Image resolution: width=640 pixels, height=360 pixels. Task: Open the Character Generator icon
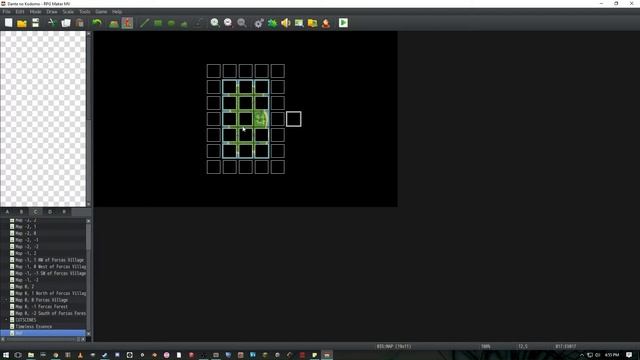(x=326, y=23)
